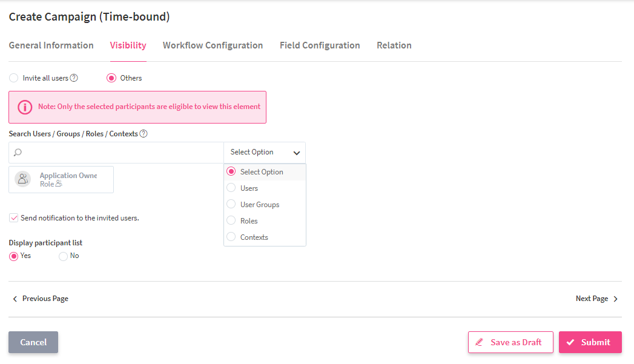Click the role icon under Application Owner
The height and width of the screenshot is (364, 634).
(x=59, y=184)
